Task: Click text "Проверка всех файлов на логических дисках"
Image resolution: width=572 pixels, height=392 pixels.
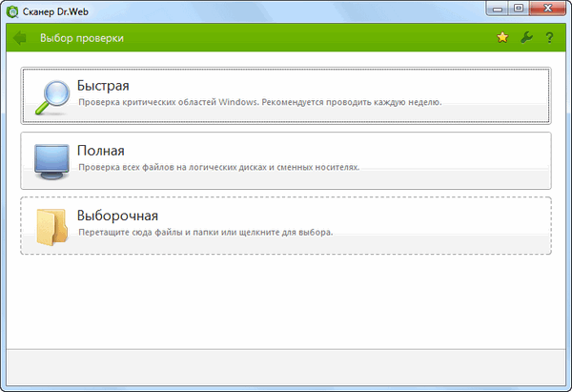Action: (x=173, y=167)
